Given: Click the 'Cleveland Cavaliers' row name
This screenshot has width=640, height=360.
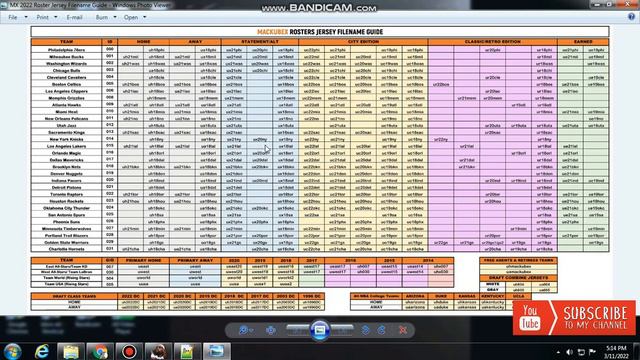Looking at the screenshot, I should tap(67, 78).
